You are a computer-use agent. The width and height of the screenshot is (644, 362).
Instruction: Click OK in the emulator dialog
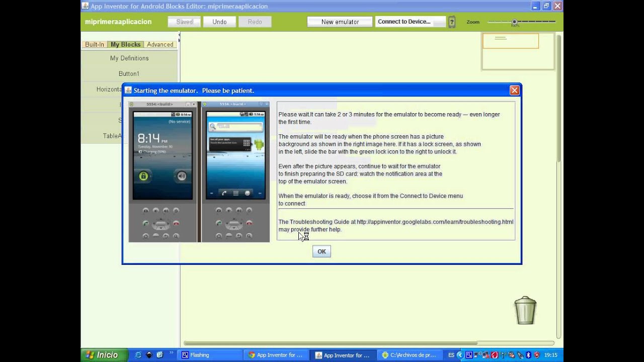[321, 251]
